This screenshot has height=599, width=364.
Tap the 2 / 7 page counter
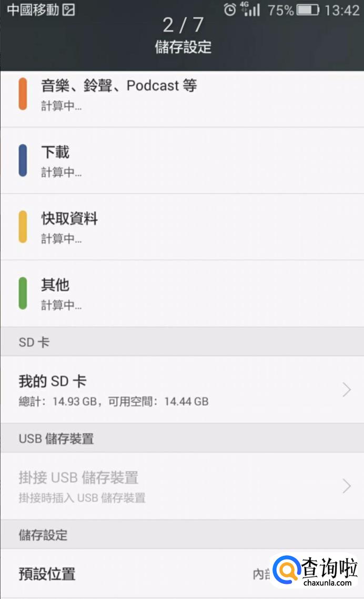coord(183,25)
